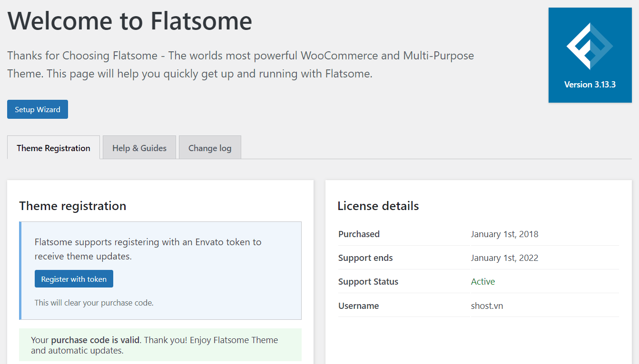Click the Welcome to Flatsome heading
Image resolution: width=639 pixels, height=364 pixels.
[129, 21]
